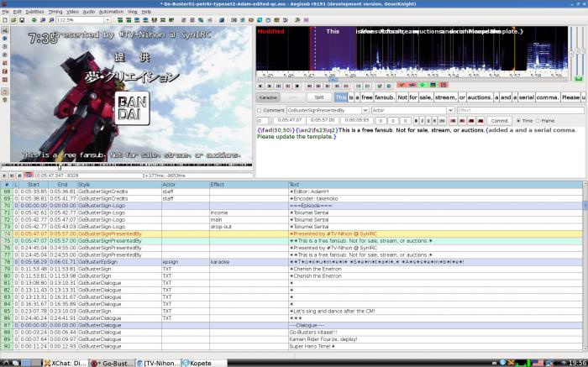The width and height of the screenshot is (588, 367).
Task: Select syllable 'auctions.' in karaoke bar
Action: click(x=480, y=97)
